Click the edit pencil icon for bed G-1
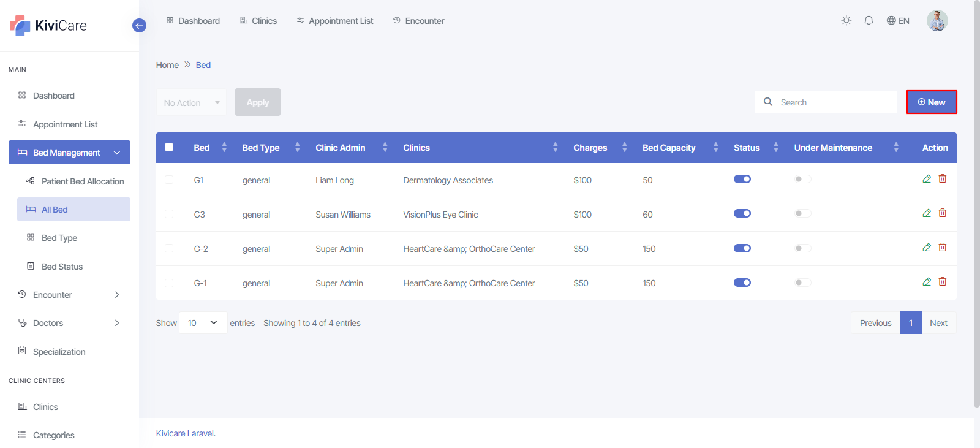Viewport: 980px width, 448px height. pos(927,282)
